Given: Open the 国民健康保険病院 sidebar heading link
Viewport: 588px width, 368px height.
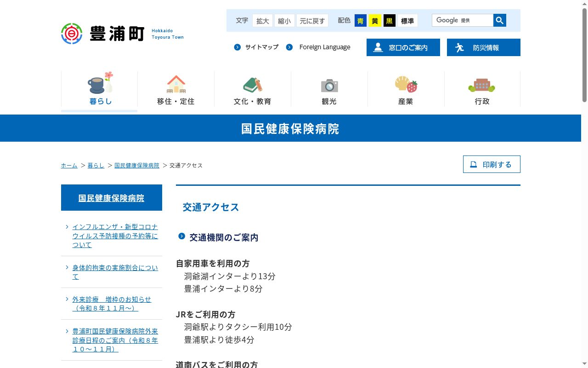Looking at the screenshot, I should click(112, 198).
